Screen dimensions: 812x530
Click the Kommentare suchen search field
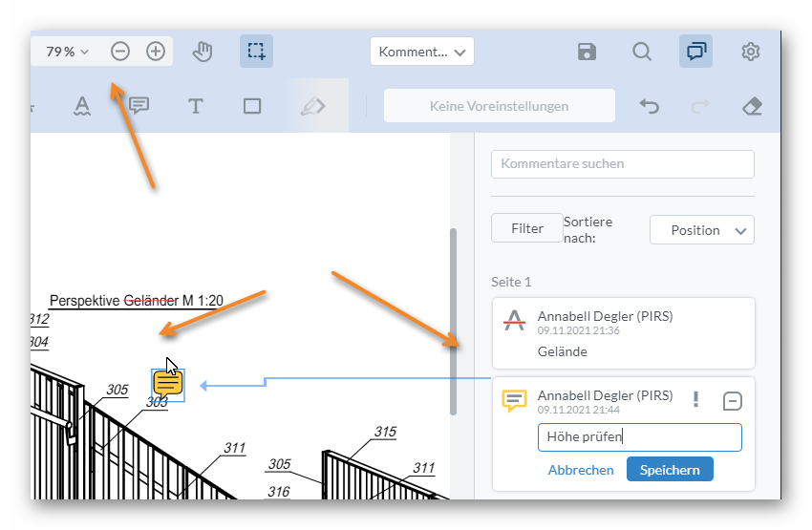(x=622, y=164)
